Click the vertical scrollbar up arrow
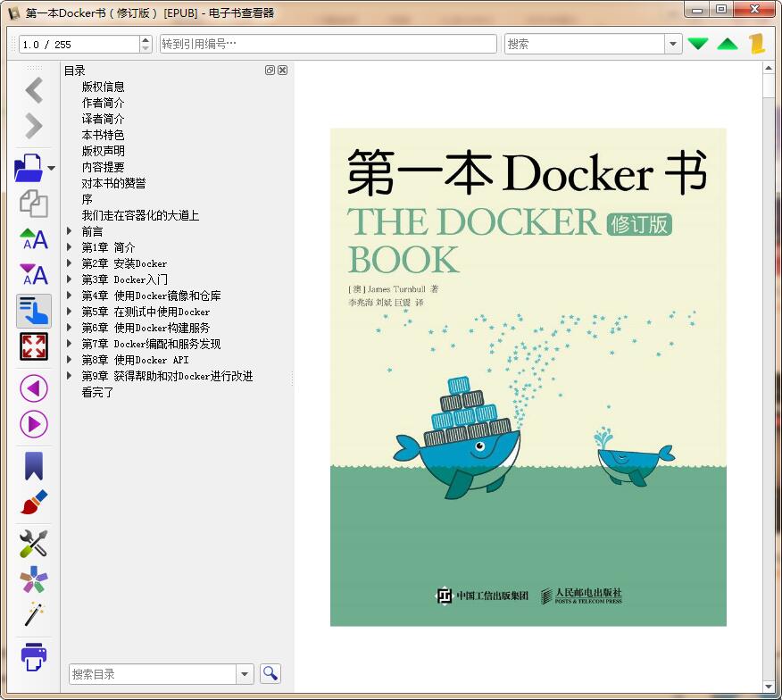The image size is (782, 700). [769, 69]
